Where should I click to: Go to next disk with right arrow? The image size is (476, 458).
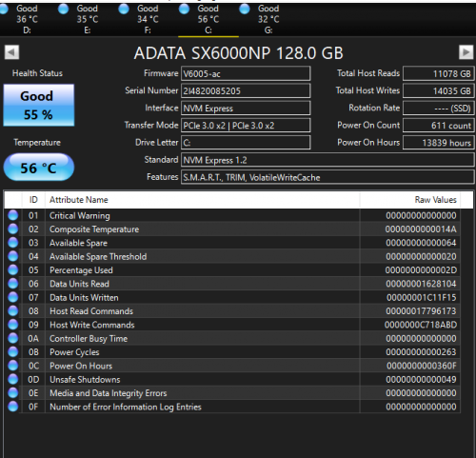[466, 52]
